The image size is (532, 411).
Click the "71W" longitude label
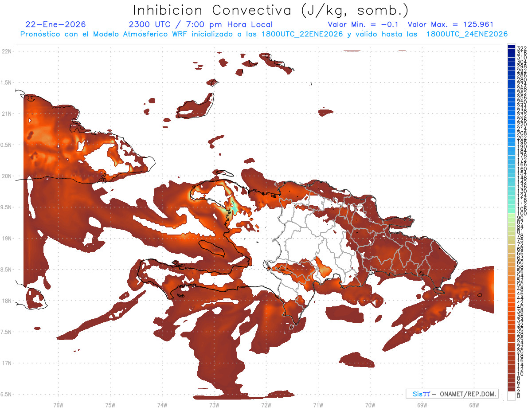click(318, 405)
